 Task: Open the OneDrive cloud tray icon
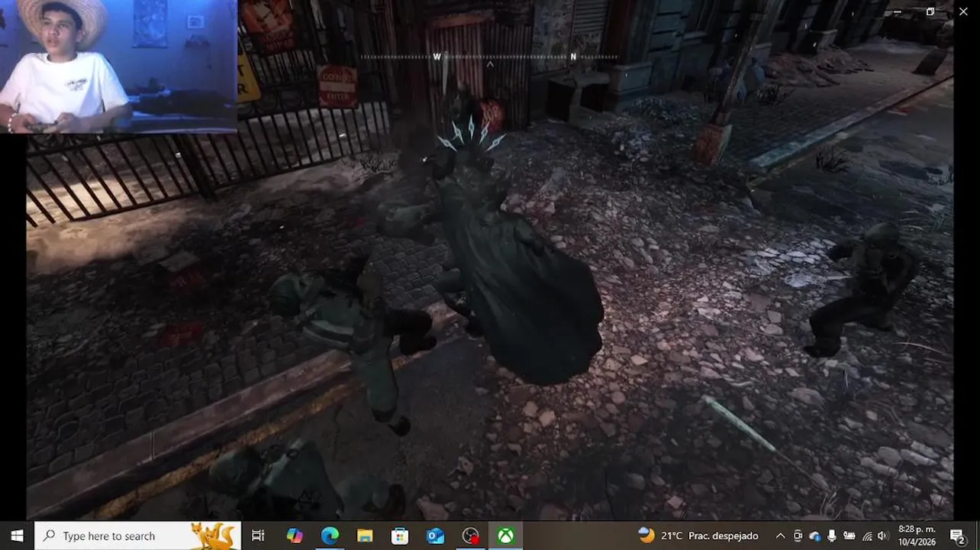814,536
